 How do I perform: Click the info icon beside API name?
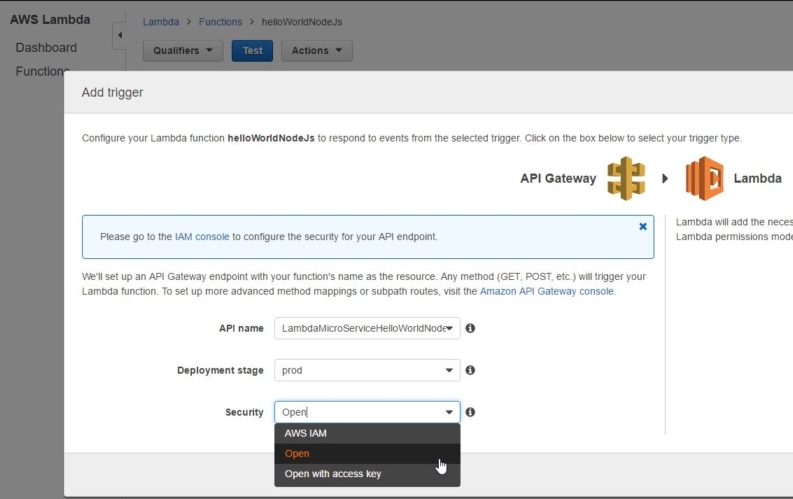point(470,328)
